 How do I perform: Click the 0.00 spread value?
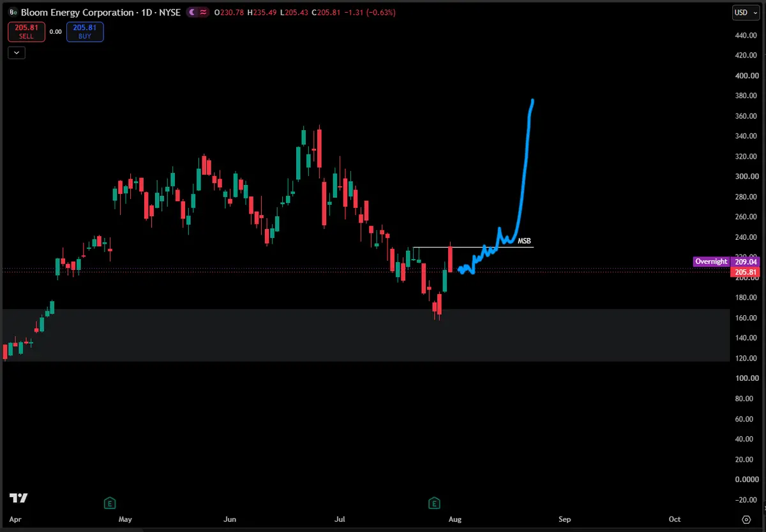coord(56,32)
